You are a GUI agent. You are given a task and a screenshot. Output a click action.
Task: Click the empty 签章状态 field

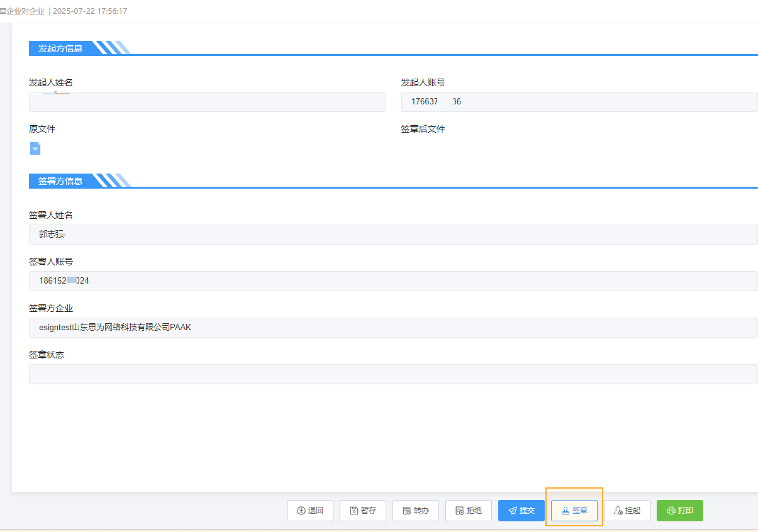coord(393,374)
